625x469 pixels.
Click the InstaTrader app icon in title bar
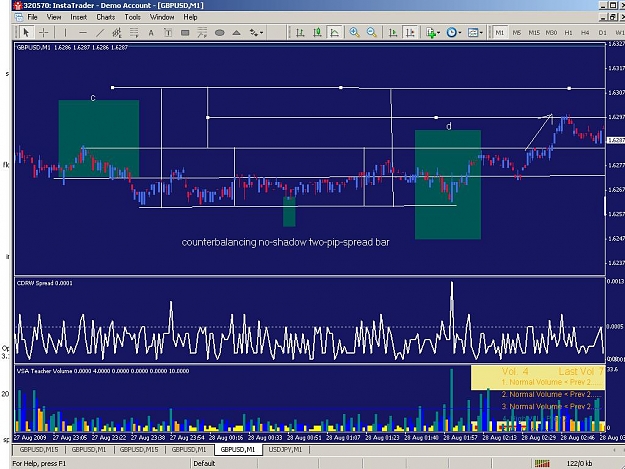[18, 6]
